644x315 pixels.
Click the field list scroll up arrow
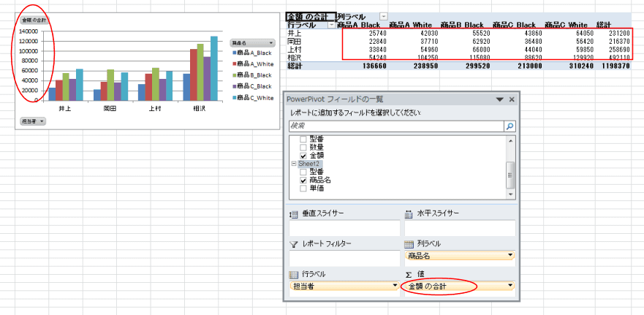(511, 141)
